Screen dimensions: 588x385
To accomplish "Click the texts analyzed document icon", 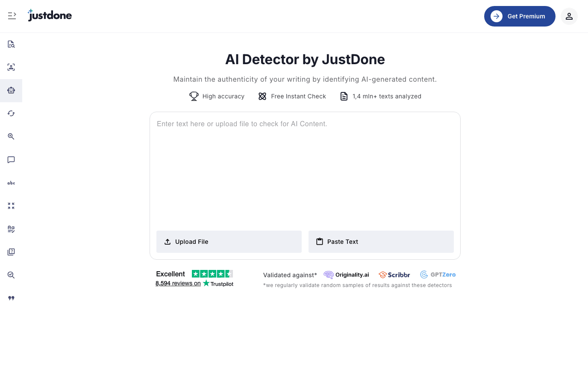I will (x=344, y=96).
